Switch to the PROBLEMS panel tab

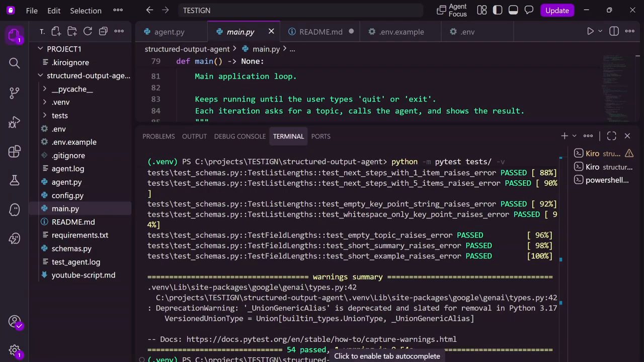coord(158,136)
